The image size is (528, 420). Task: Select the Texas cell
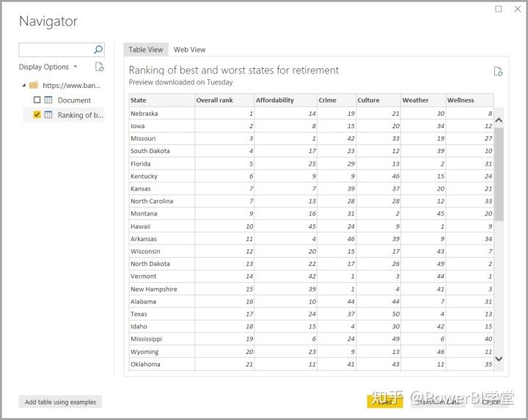pyautogui.click(x=161, y=314)
